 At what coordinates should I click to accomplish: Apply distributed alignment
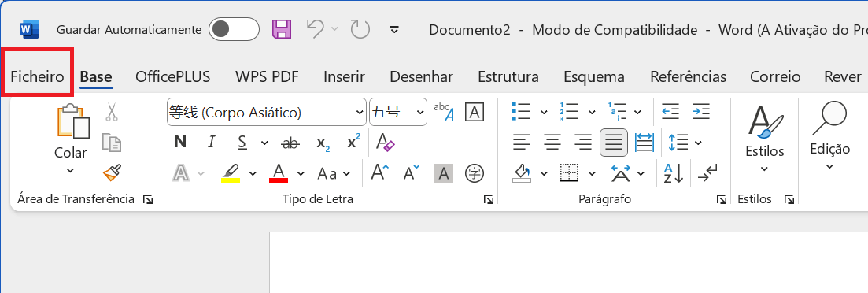click(x=644, y=143)
